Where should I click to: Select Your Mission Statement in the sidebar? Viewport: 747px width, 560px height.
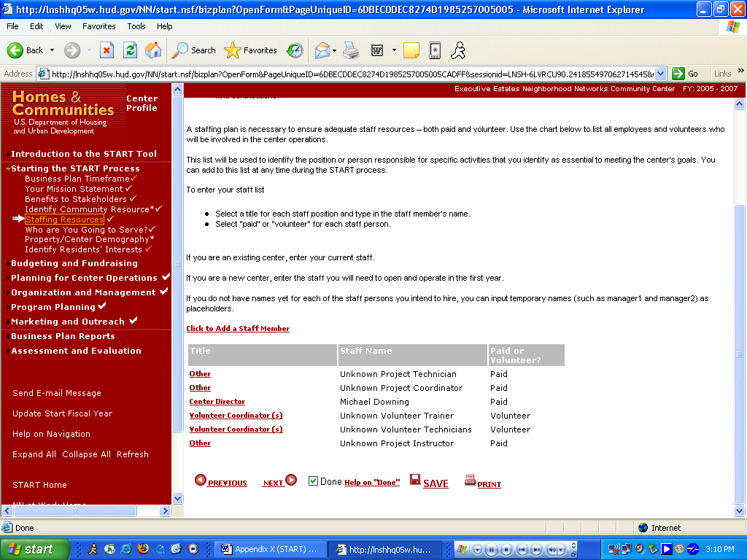[74, 189]
